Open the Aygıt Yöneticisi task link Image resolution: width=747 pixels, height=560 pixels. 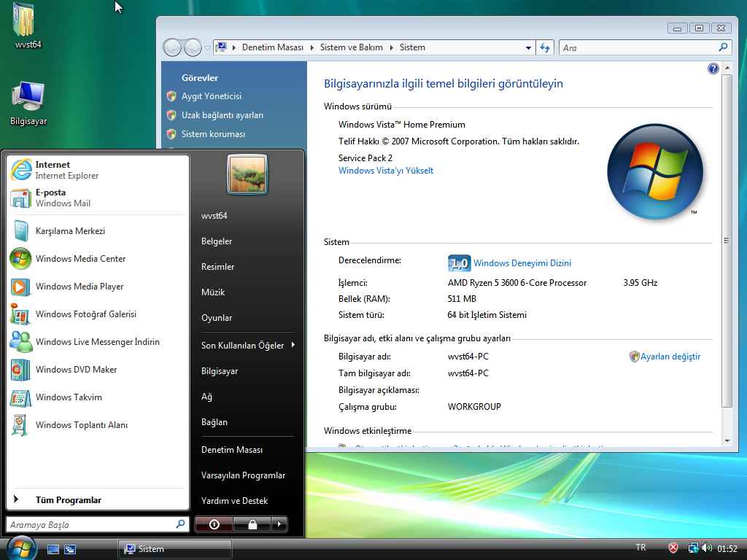(x=211, y=96)
